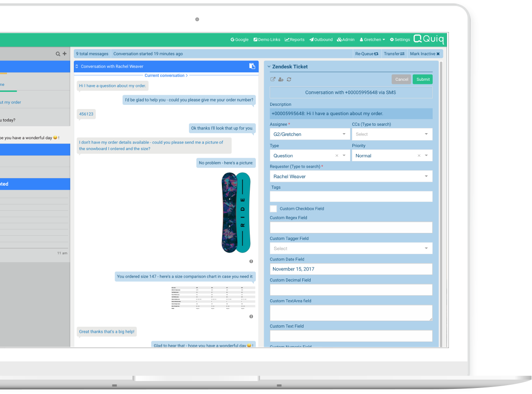Click the 'No problem - here's a picture:' message
This screenshot has height=394, width=532.
point(226,163)
